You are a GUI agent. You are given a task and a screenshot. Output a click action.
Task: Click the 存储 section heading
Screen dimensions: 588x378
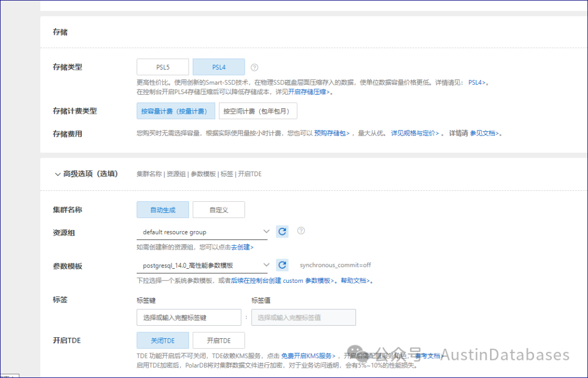tap(60, 32)
